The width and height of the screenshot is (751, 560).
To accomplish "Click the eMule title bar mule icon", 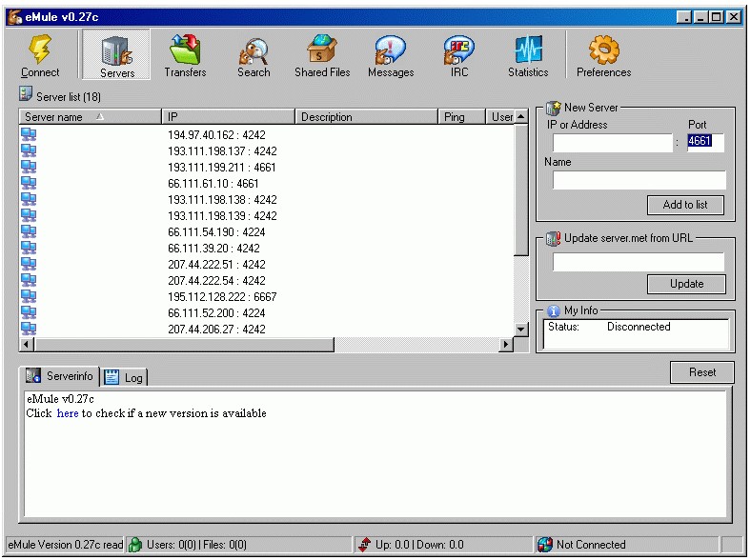I will 15,17.
